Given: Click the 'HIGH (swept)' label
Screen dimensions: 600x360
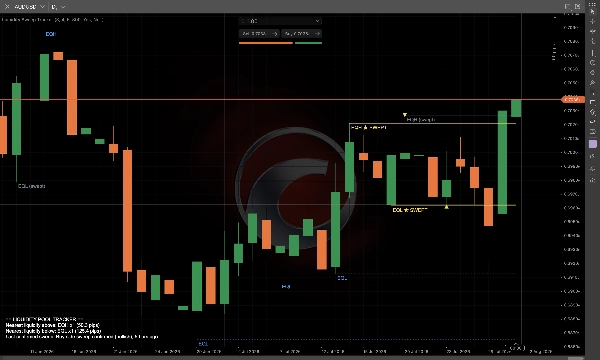Looking at the screenshot, I should (x=421, y=120).
